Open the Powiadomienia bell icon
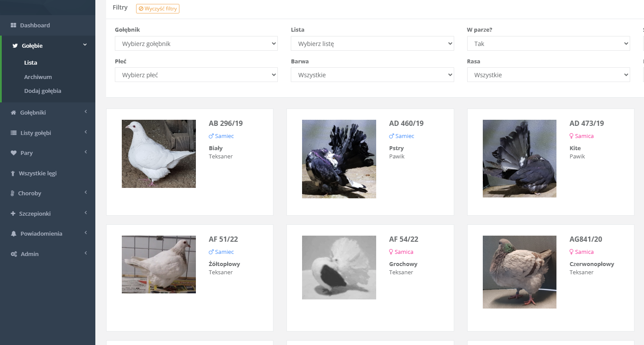 coord(13,233)
